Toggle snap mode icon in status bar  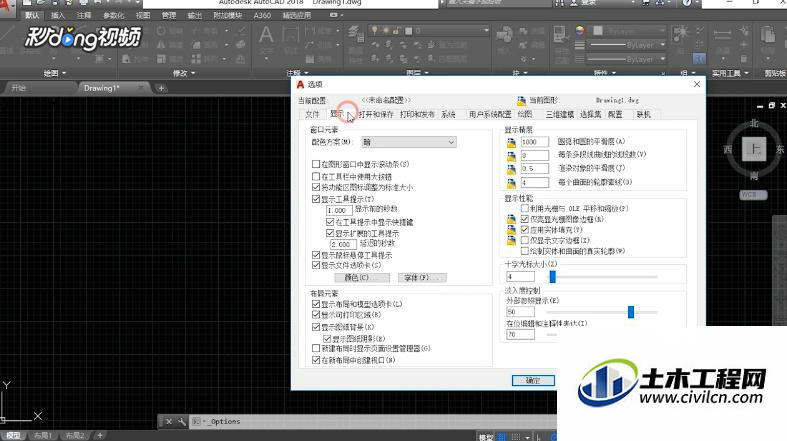pyautogui.click(x=515, y=437)
